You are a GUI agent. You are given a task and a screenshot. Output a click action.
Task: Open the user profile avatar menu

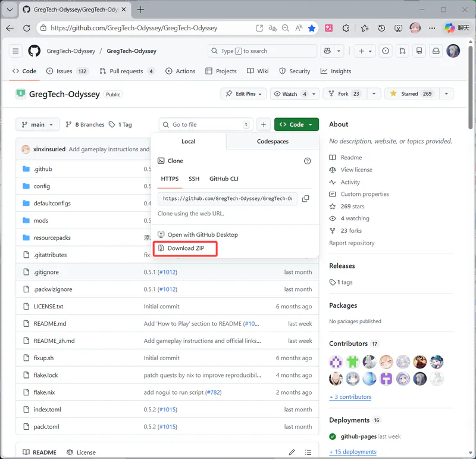tap(453, 51)
